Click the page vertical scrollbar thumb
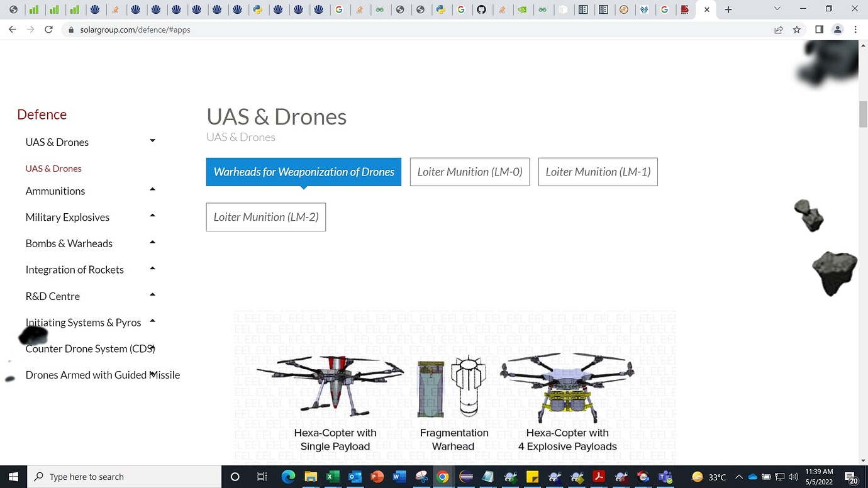Image resolution: width=868 pixels, height=488 pixels. [863, 113]
